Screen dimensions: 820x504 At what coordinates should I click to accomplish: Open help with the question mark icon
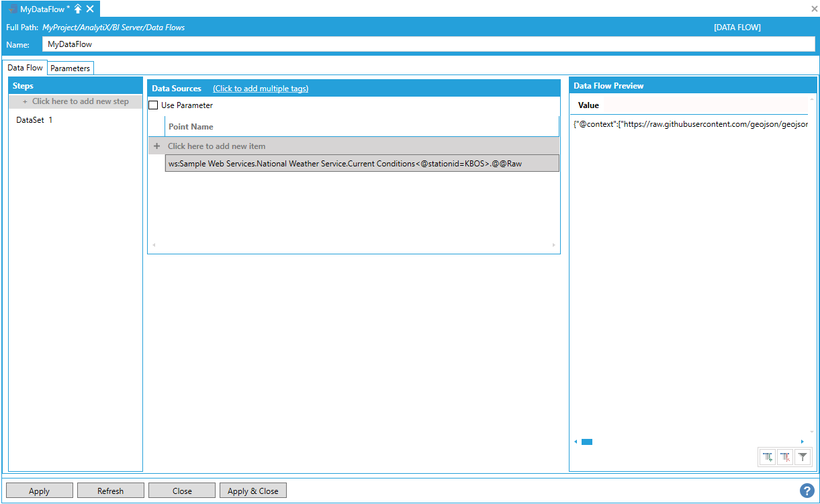pyautogui.click(x=807, y=491)
